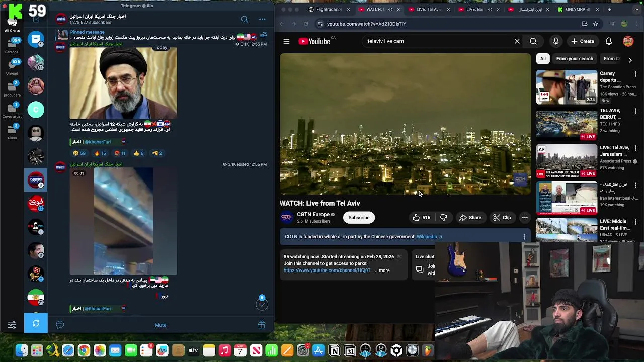The height and width of the screenshot is (362, 644).
Task: Open the Wikipedia link about CGTN
Action: click(429, 237)
